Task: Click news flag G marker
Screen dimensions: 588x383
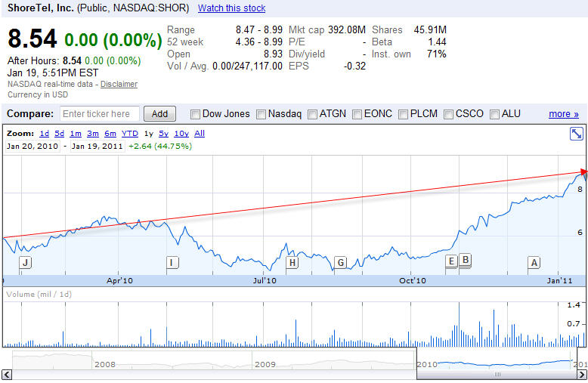Action: click(x=340, y=262)
